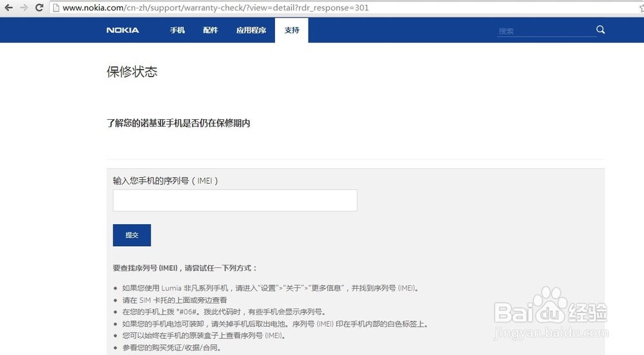The width and height of the screenshot is (644, 355).
Task: Open the 配件 menu item
Action: (x=211, y=30)
